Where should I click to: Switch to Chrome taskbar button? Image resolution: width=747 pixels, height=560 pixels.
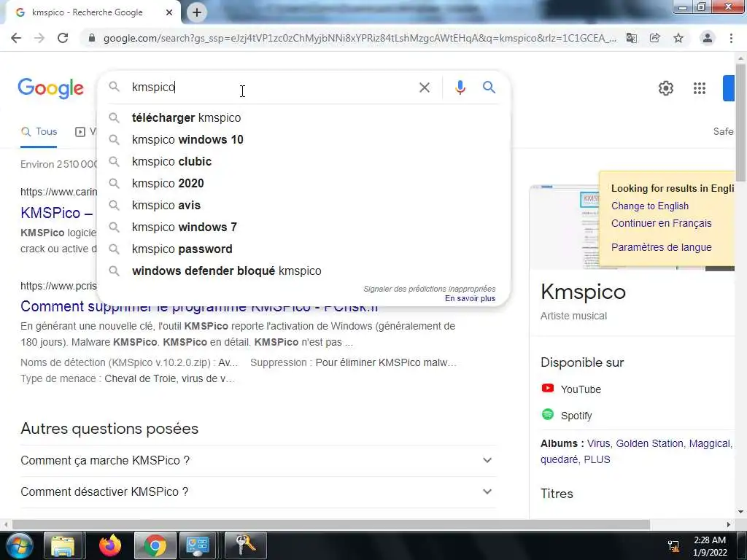(x=155, y=545)
